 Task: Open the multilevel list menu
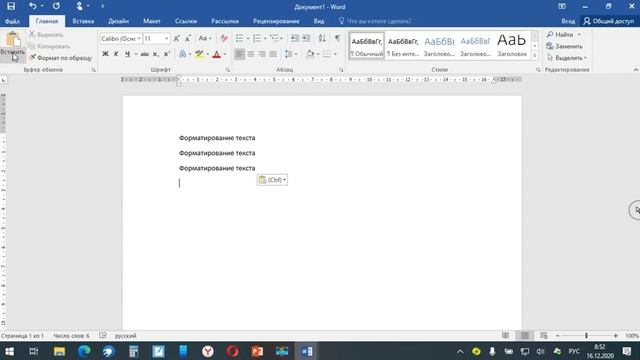(276, 38)
